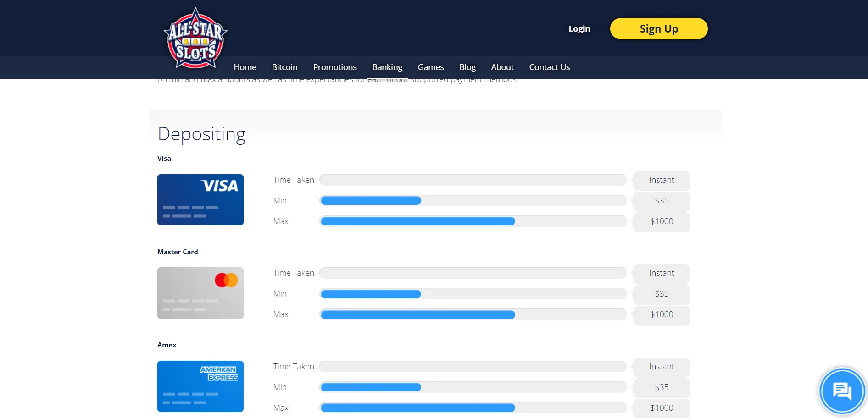Click the Master Card '$35' minimum value

pyautogui.click(x=662, y=294)
